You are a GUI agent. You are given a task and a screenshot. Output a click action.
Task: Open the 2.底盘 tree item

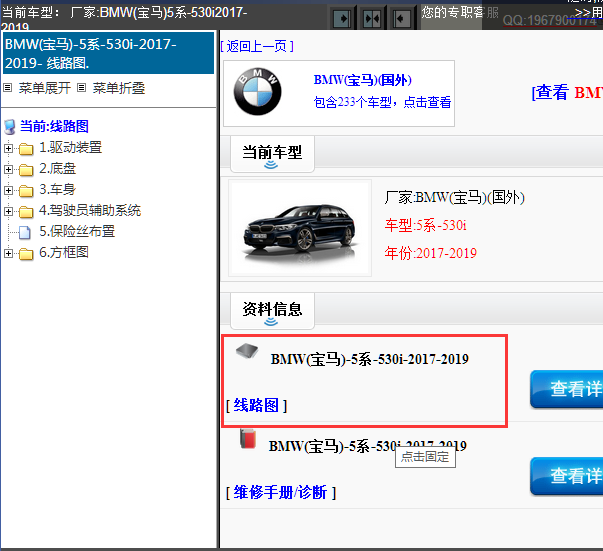pyautogui.click(x=58, y=168)
